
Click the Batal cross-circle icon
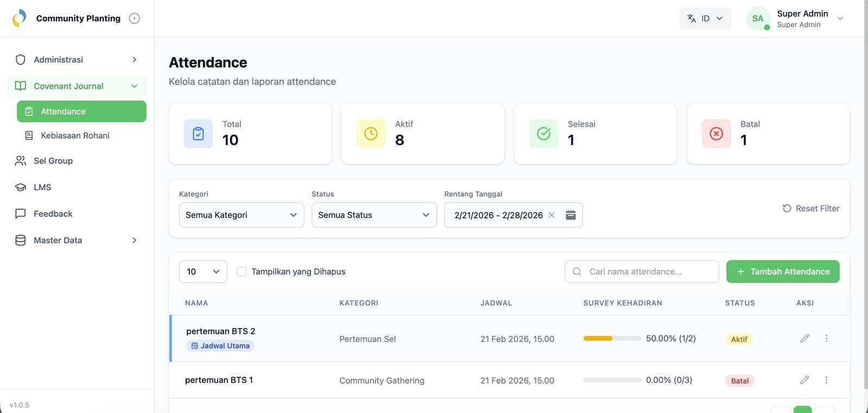[716, 133]
